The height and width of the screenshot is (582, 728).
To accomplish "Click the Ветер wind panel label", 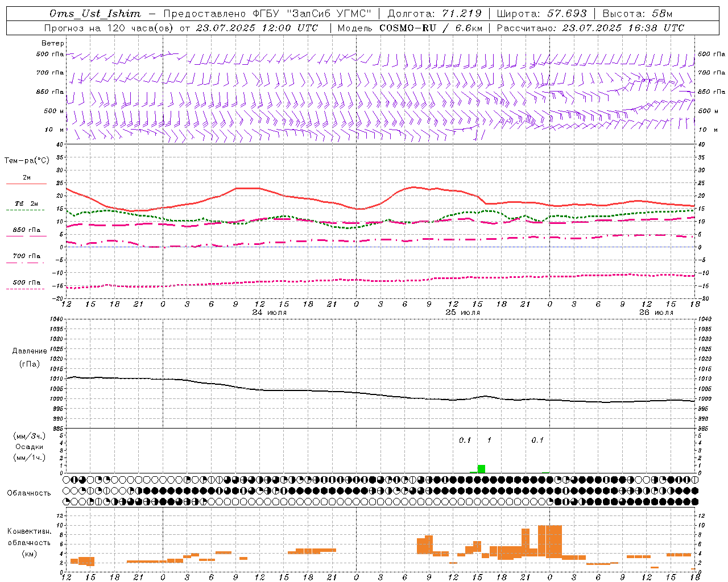I will (x=53, y=43).
